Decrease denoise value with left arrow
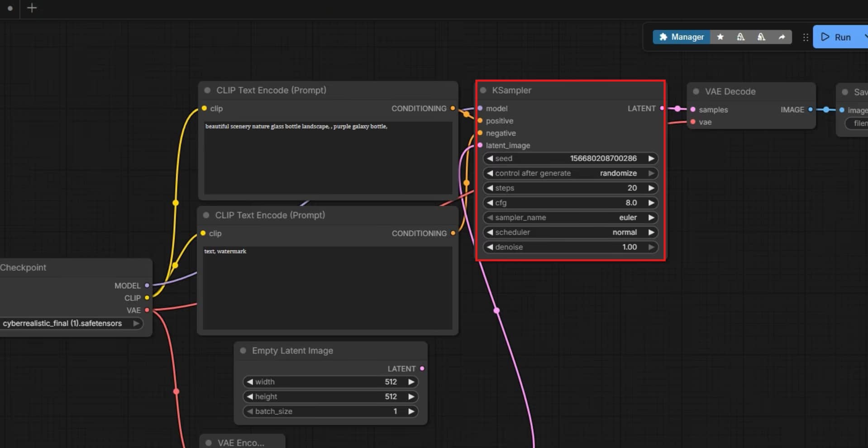This screenshot has height=448, width=868. [x=490, y=247]
